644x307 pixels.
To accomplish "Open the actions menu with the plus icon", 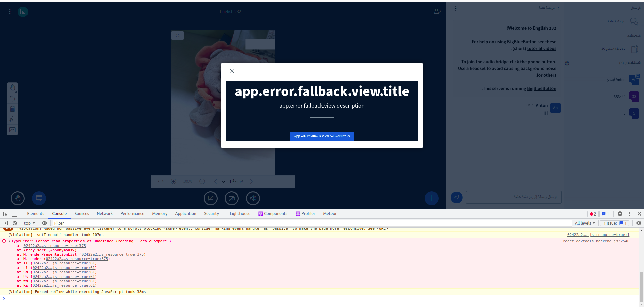I will pos(432,198).
